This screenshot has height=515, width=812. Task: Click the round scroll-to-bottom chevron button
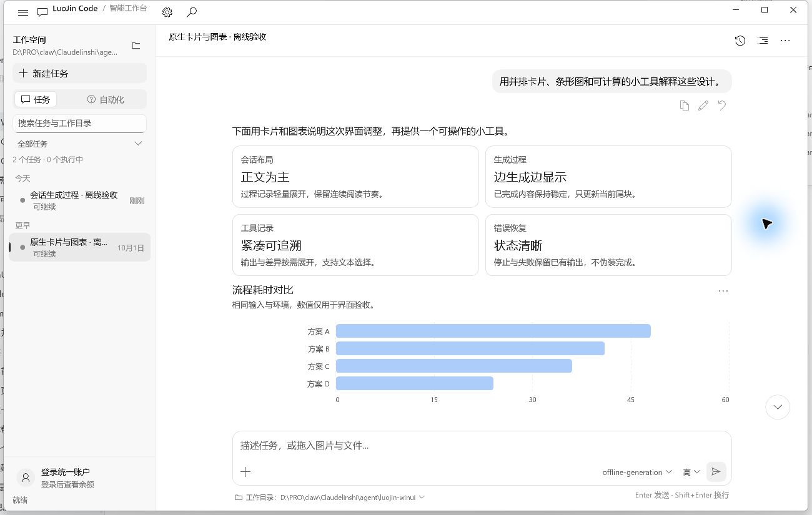778,407
